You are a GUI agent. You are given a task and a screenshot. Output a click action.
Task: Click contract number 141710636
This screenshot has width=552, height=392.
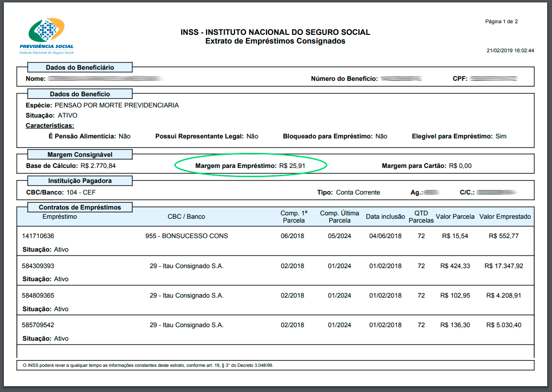pos(38,236)
